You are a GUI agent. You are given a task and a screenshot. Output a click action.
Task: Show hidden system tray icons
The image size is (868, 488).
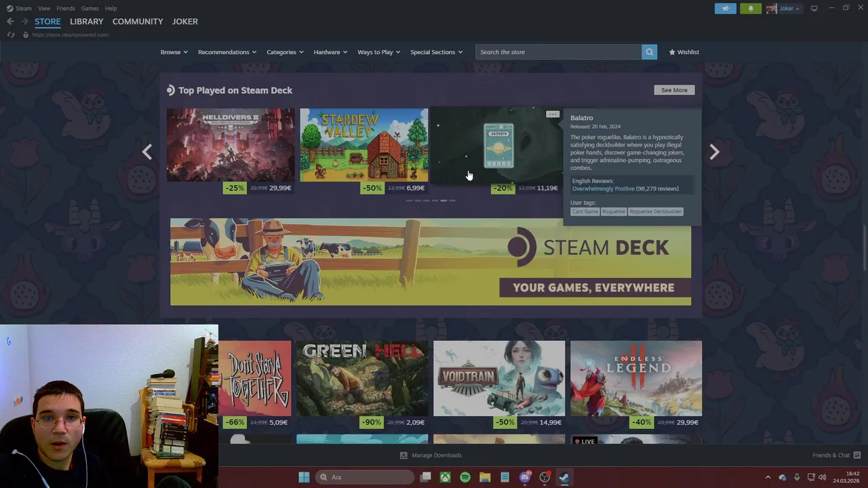(x=768, y=477)
